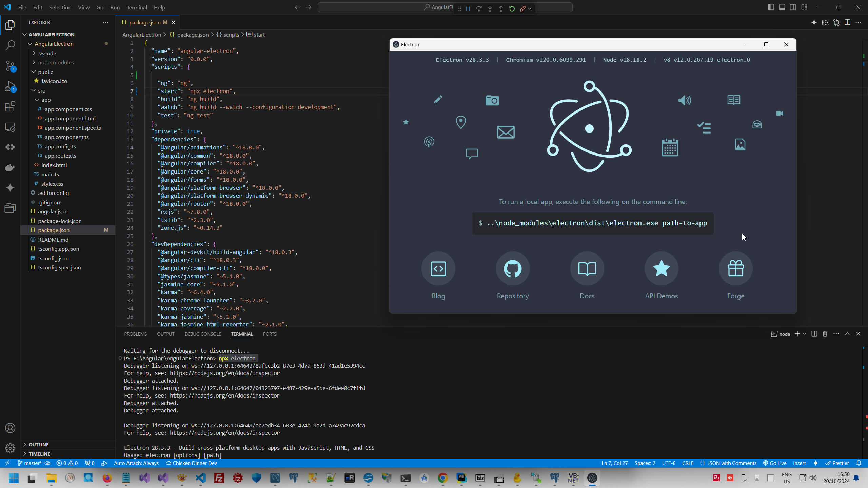Open the new terminal launch profile dropdown
Viewport: 868px width, 488px height.
pyautogui.click(x=804, y=334)
